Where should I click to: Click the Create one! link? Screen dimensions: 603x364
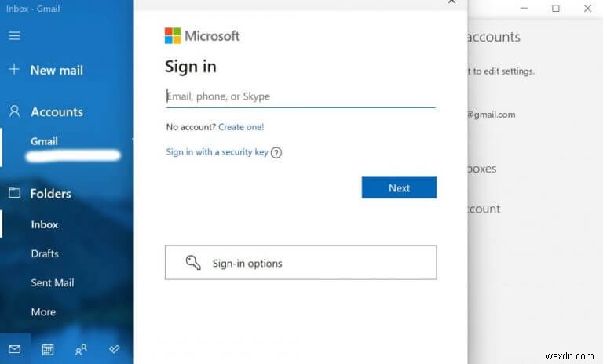pos(241,127)
